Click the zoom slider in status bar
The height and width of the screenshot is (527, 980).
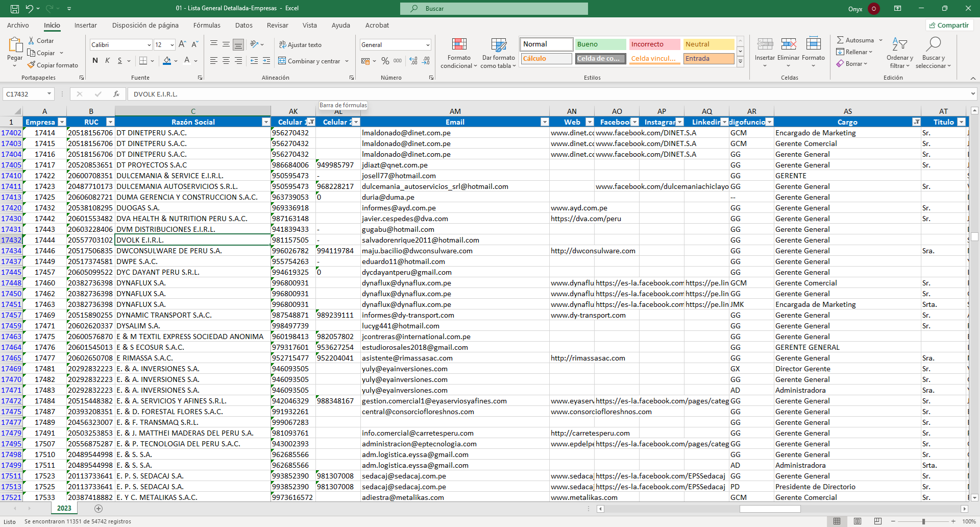tap(923, 521)
